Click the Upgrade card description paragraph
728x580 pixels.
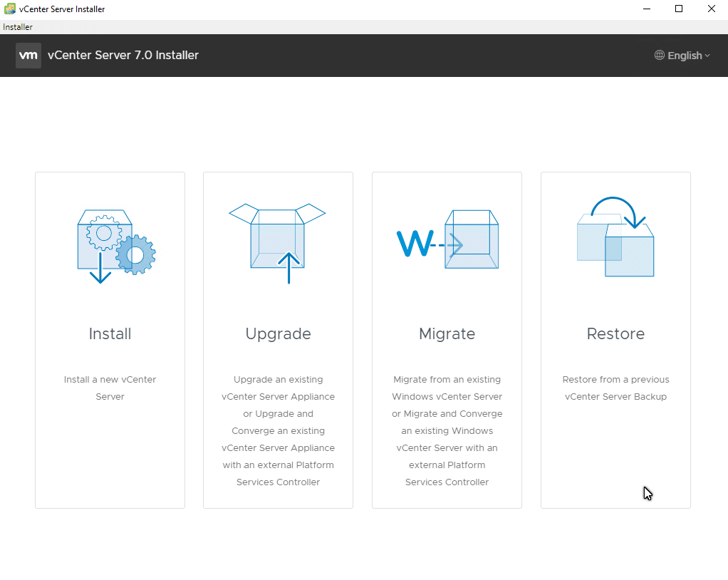pyautogui.click(x=278, y=430)
